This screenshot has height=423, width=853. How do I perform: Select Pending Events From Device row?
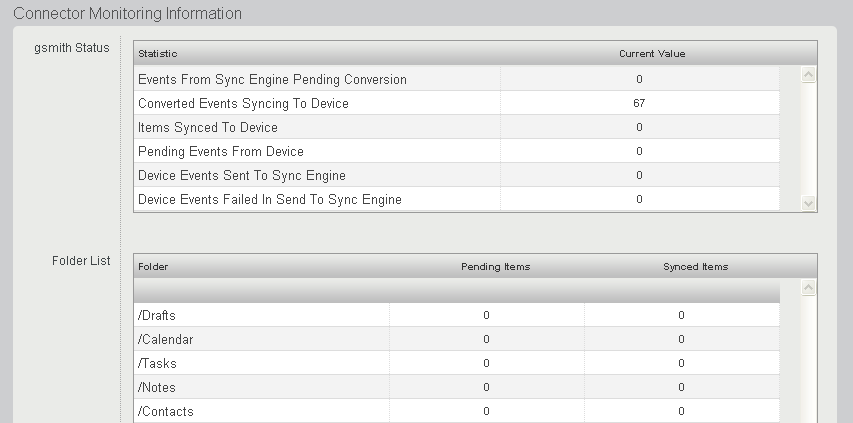click(x=220, y=151)
